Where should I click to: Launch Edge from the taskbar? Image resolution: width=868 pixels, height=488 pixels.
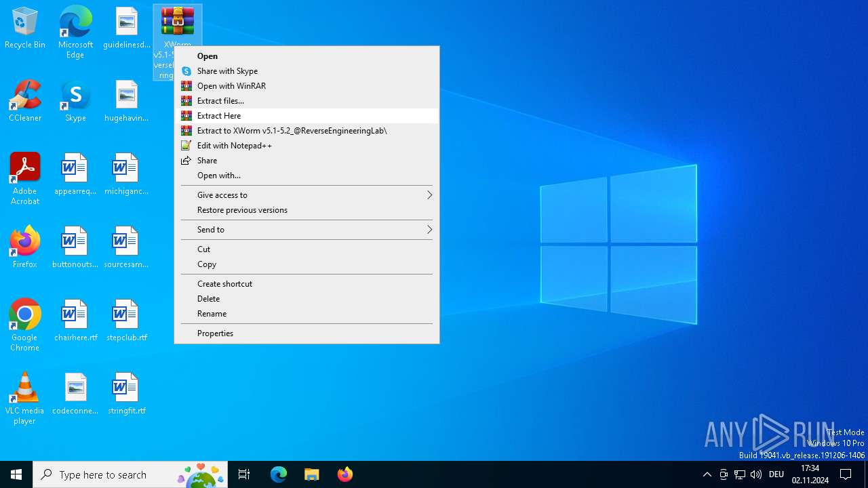tap(279, 474)
